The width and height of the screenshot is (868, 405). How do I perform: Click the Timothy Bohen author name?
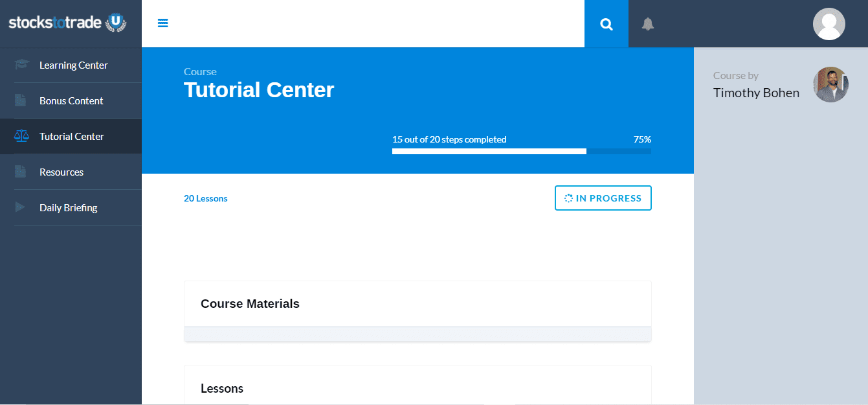(x=756, y=93)
